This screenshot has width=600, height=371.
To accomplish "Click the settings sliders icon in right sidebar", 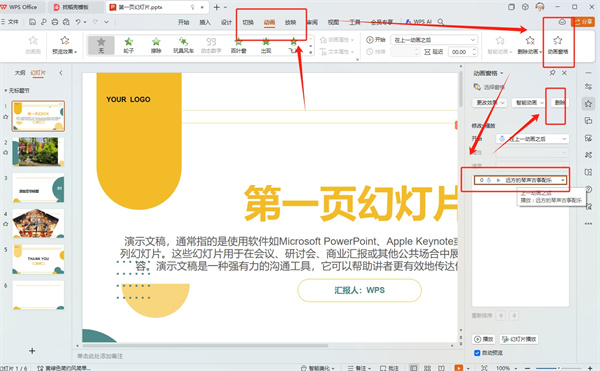I will tap(588, 87).
